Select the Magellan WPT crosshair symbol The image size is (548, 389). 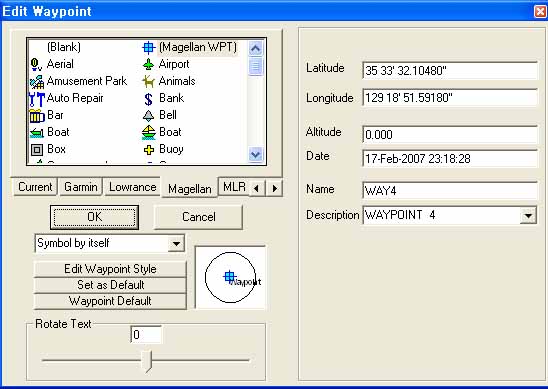point(149,47)
